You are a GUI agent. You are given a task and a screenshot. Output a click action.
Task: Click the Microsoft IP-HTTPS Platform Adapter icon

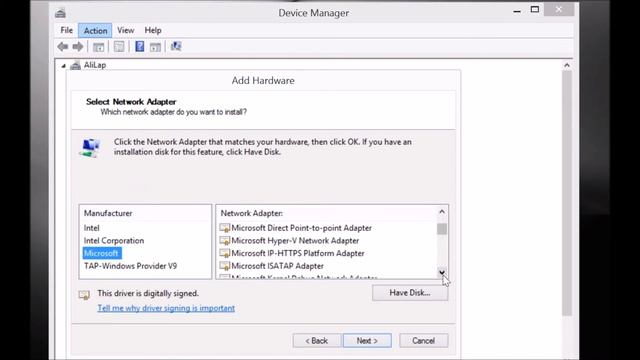click(x=225, y=253)
